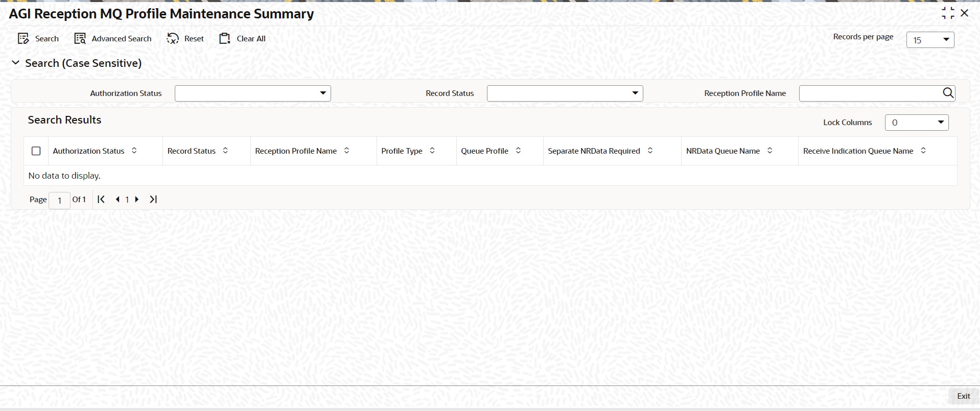Tick the select-all rows checkbox
This screenshot has width=980, height=411.
coord(36,151)
